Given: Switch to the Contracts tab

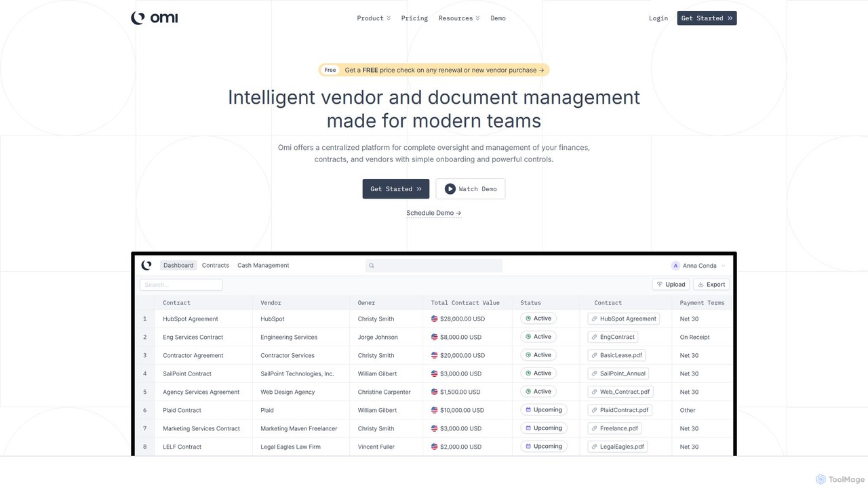Looking at the screenshot, I should (216, 266).
